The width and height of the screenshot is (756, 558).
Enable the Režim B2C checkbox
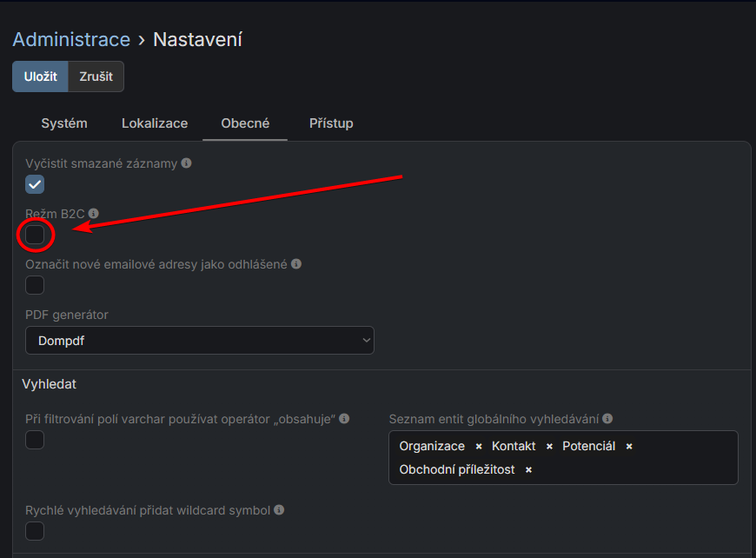pyautogui.click(x=35, y=235)
